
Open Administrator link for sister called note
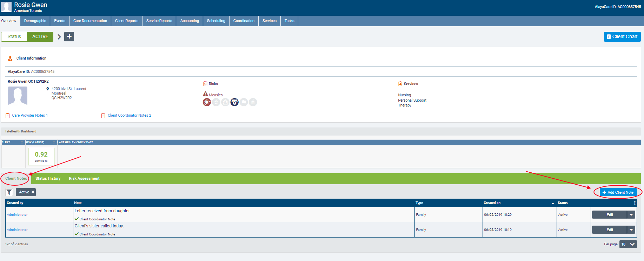17,230
